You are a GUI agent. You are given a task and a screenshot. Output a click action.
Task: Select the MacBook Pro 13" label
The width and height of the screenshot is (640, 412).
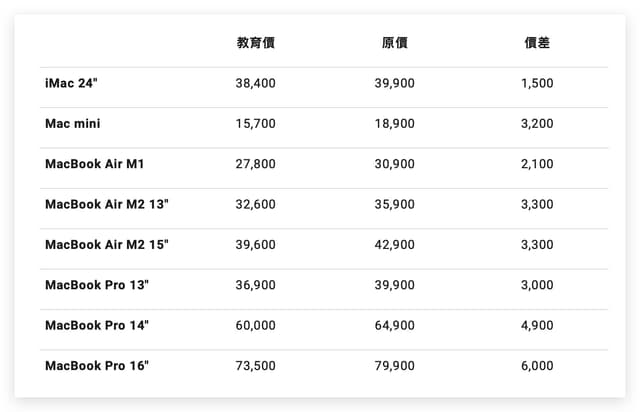point(97,285)
